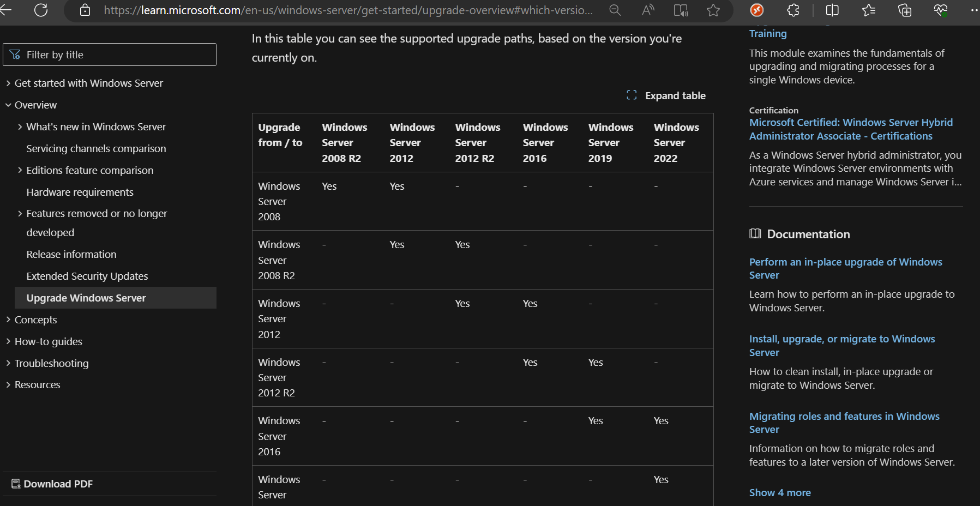Screen dimensions: 980x506
Task: Open Perform an in-place upgrade link
Action: tap(845, 268)
